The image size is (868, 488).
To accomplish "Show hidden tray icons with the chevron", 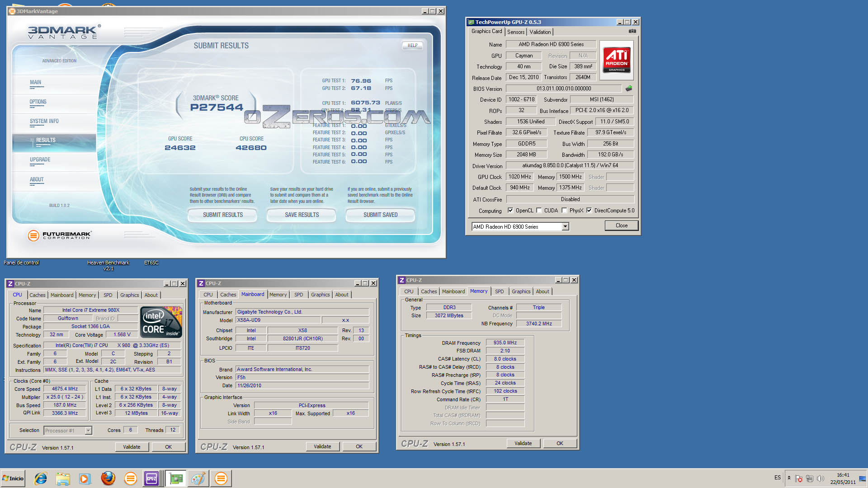I will click(789, 478).
